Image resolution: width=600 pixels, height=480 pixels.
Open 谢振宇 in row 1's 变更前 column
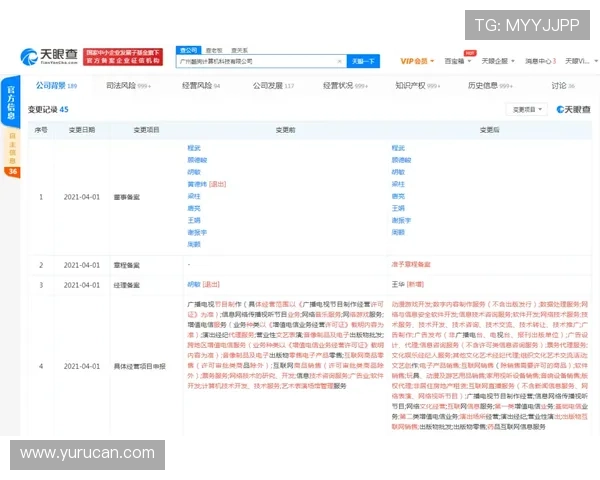197,232
